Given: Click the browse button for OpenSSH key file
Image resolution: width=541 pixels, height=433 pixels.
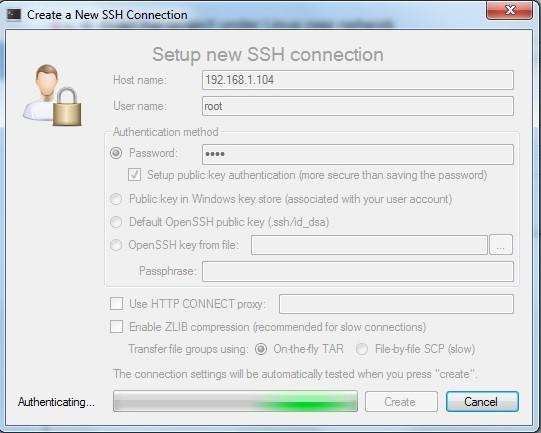Looking at the screenshot, I should [501, 245].
